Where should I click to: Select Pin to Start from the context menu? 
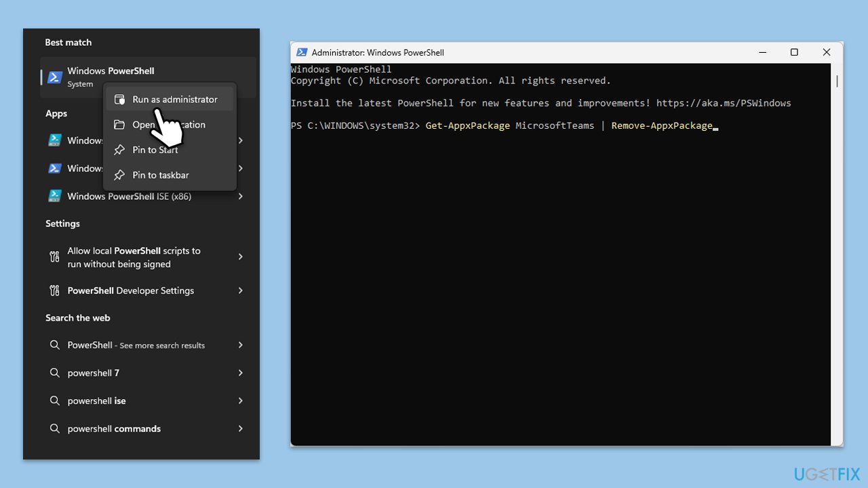point(155,150)
